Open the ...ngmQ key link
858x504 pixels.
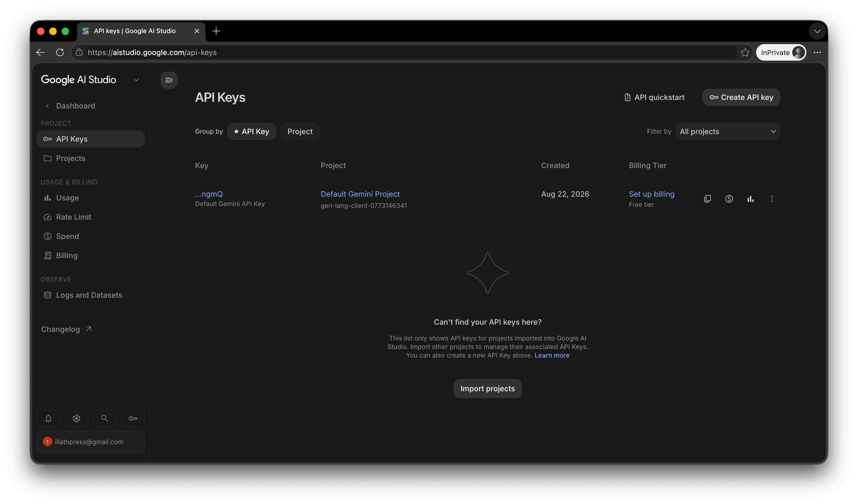click(209, 194)
